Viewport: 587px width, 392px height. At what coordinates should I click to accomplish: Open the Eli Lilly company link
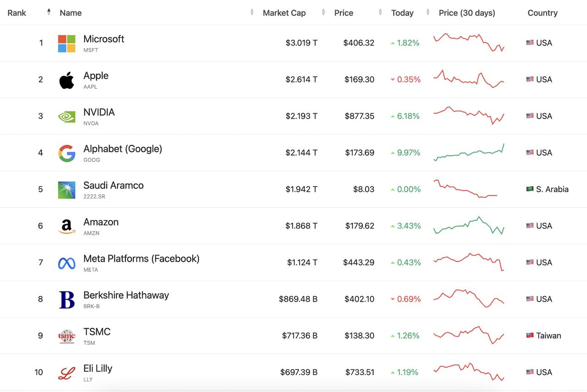coord(98,369)
